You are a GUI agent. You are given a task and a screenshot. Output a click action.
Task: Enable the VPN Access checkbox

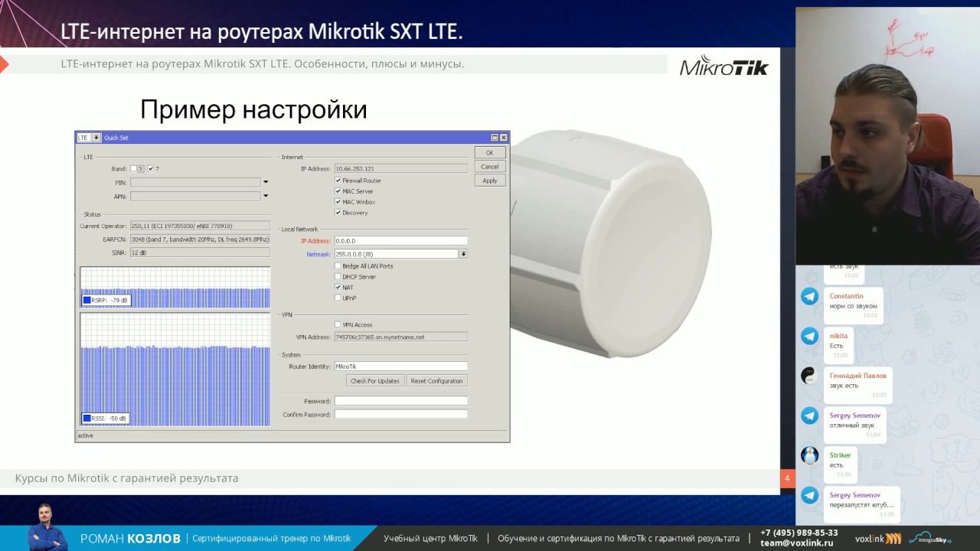[338, 325]
